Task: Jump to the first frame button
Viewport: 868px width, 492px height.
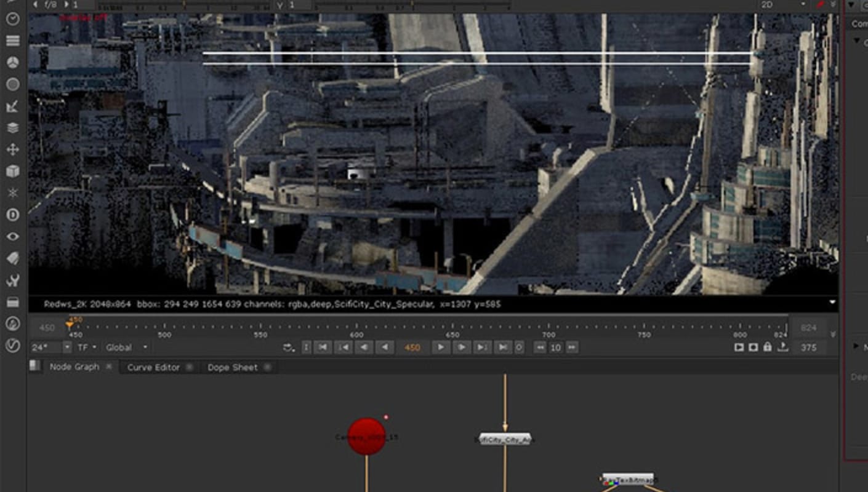Action: tap(323, 347)
